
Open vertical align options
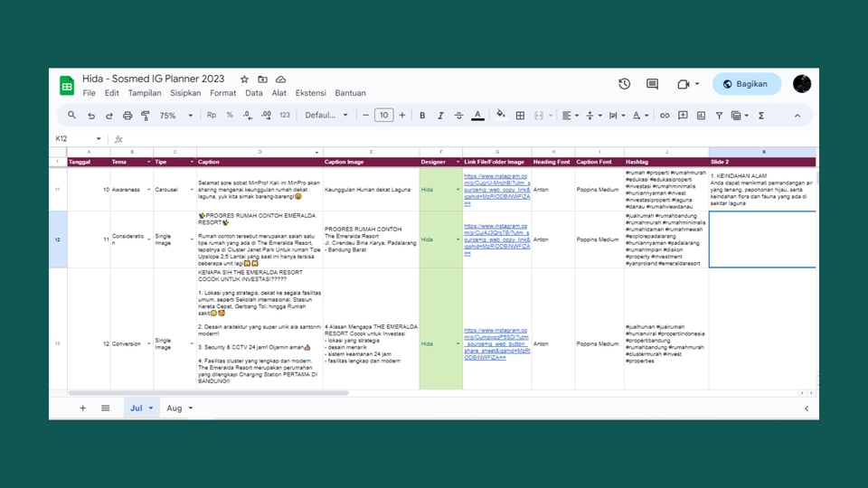pos(593,116)
